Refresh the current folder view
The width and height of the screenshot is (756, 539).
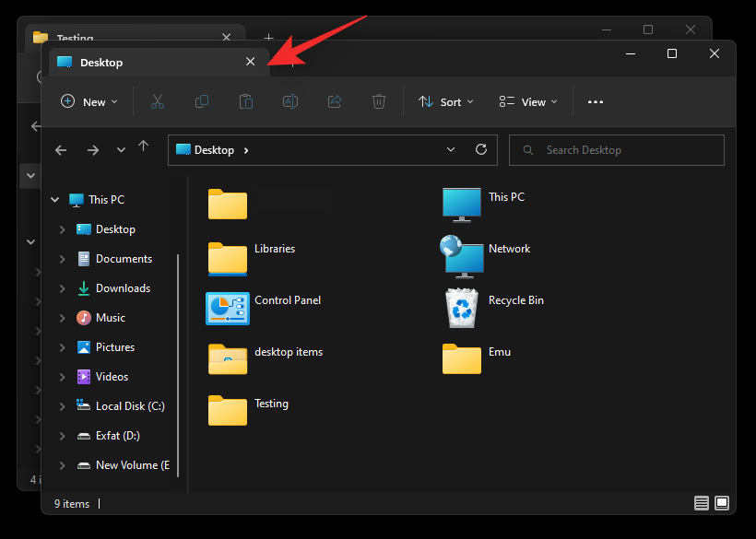tap(480, 149)
